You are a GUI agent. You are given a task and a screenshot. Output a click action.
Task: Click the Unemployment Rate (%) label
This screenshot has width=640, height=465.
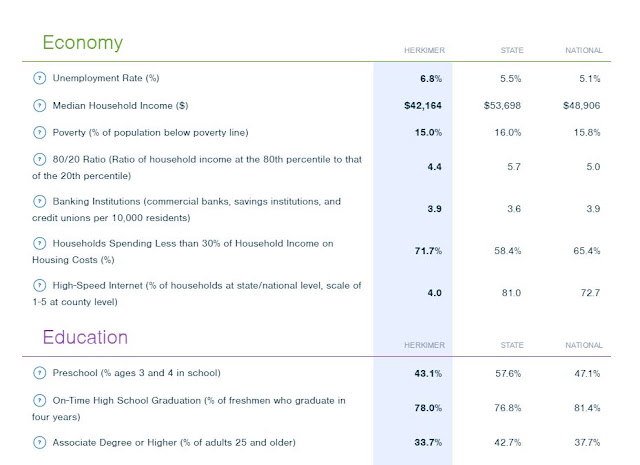pos(106,78)
